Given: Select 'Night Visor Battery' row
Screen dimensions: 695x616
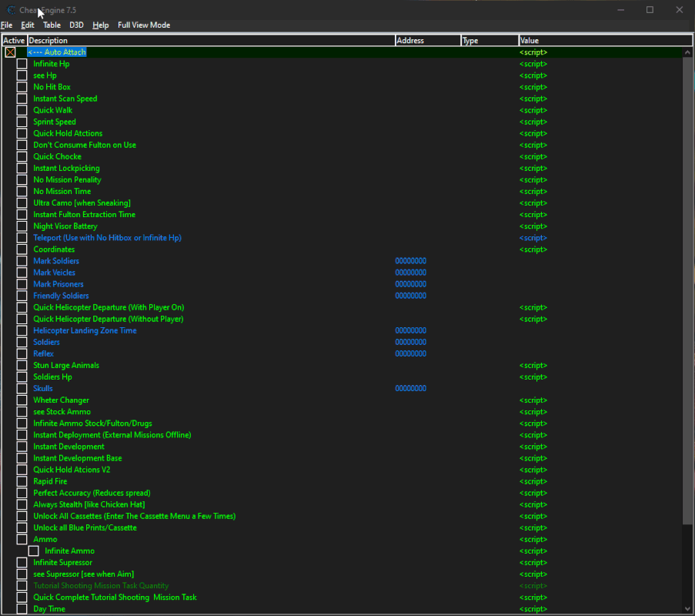Looking at the screenshot, I should [x=65, y=226].
